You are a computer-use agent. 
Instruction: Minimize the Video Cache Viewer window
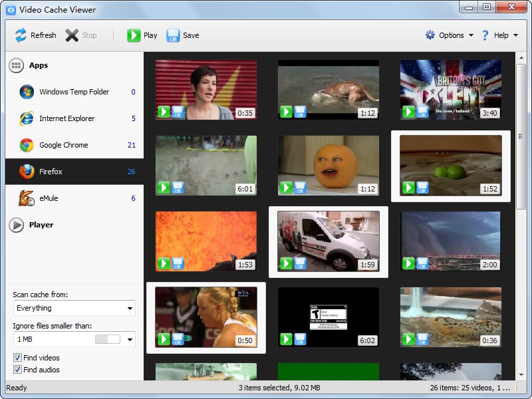point(469,7)
